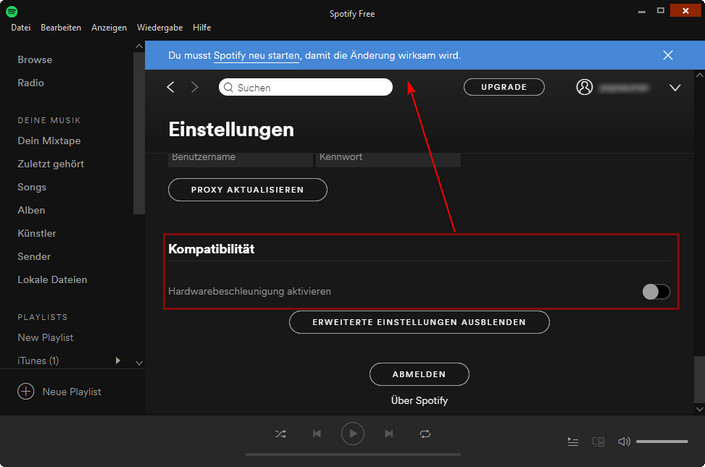
Task: Click the Kennwort proxy field
Action: (388, 159)
